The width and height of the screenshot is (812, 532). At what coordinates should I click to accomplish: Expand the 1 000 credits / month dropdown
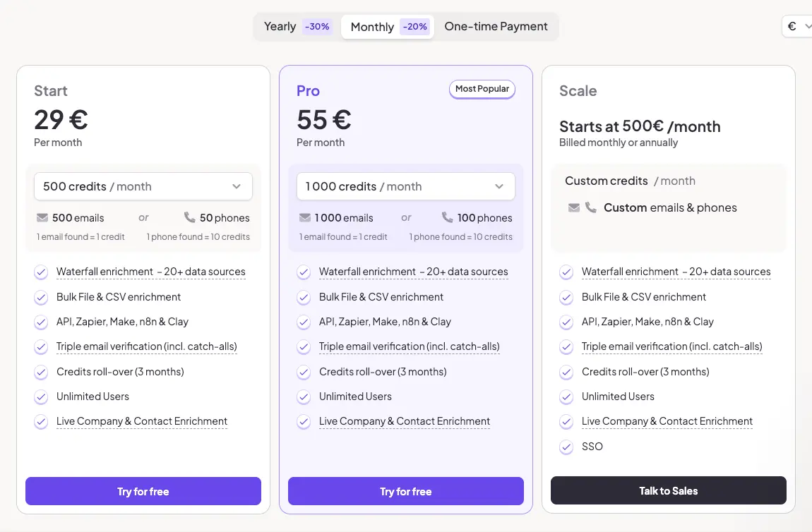click(405, 186)
